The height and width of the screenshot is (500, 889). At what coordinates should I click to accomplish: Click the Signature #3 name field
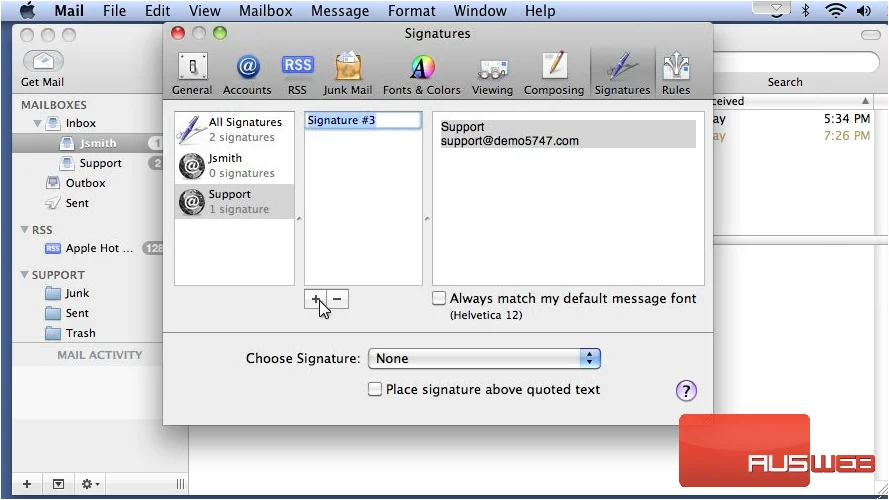pyautogui.click(x=363, y=120)
